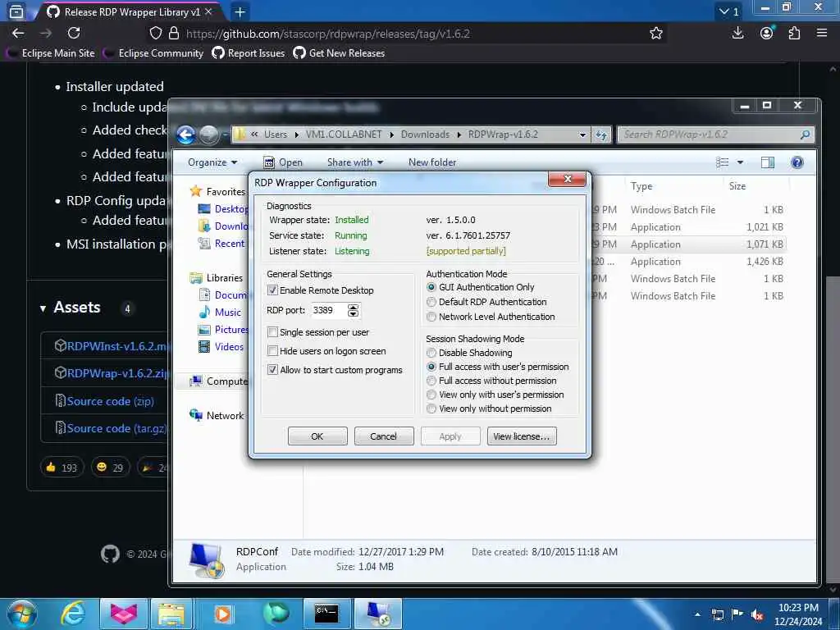Click the Explorer help icon

tap(797, 162)
